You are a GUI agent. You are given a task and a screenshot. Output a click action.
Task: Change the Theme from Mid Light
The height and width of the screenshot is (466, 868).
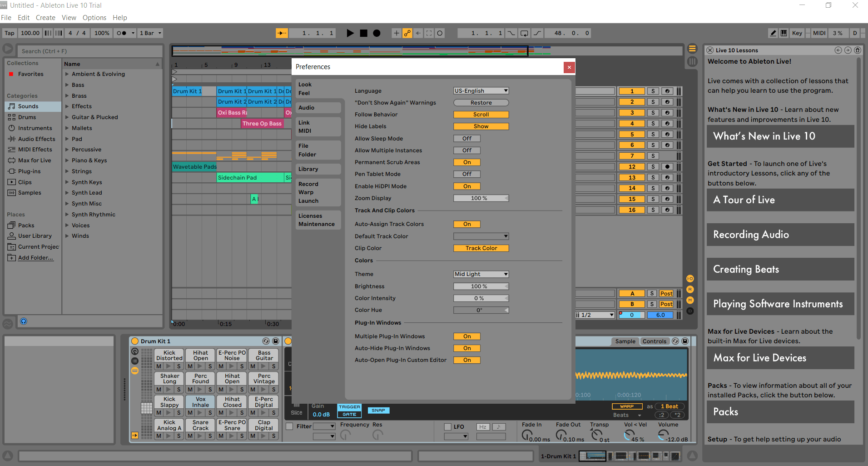coord(481,274)
